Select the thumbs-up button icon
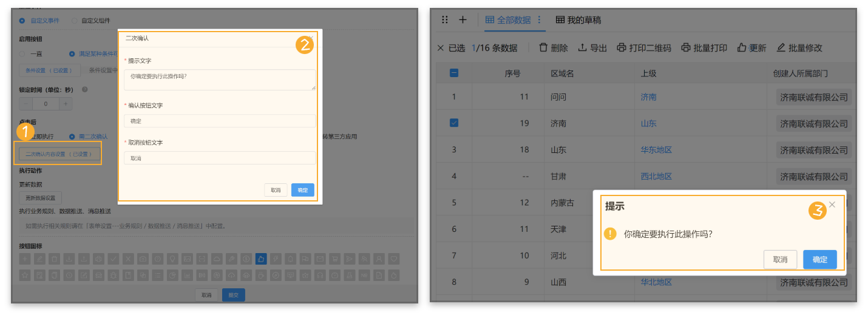The width and height of the screenshot is (868, 315). (261, 259)
